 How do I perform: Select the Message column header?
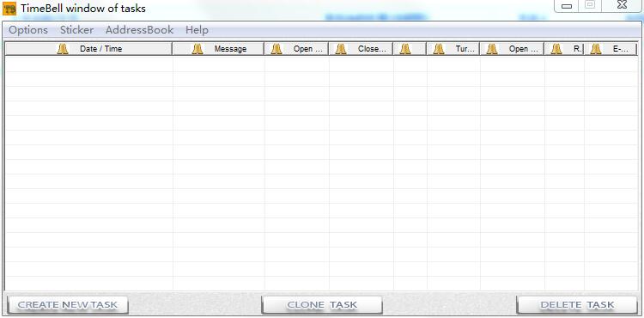coord(218,49)
